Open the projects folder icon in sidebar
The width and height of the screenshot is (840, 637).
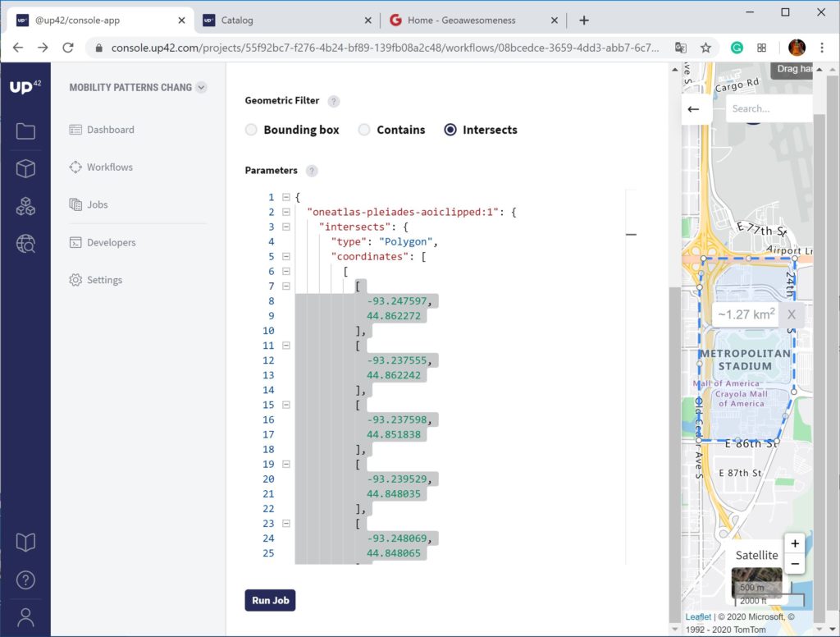tap(25, 131)
